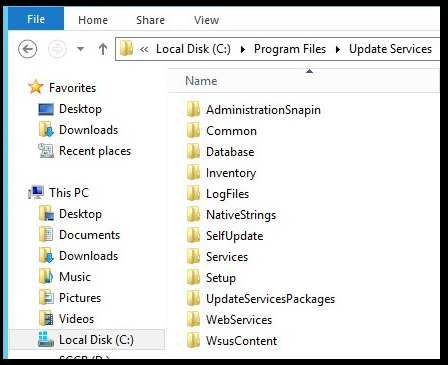Select Update Services breadcrumb
Viewport: 448px width, 365px height.
click(390, 49)
